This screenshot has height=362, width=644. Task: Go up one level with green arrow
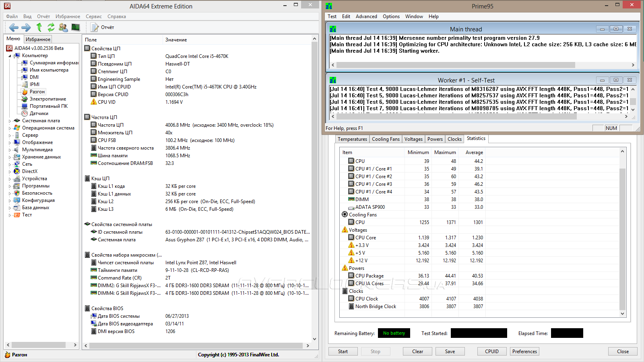click(x=39, y=27)
